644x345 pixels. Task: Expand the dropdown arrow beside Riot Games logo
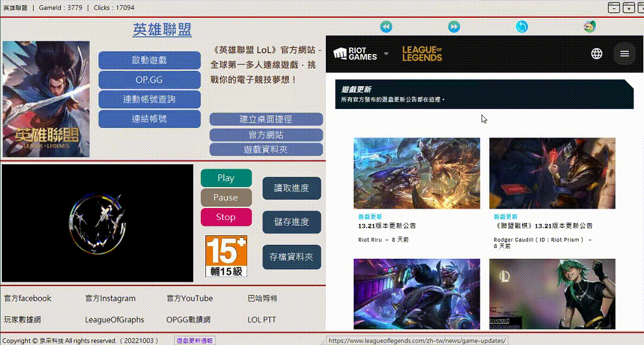[x=386, y=54]
